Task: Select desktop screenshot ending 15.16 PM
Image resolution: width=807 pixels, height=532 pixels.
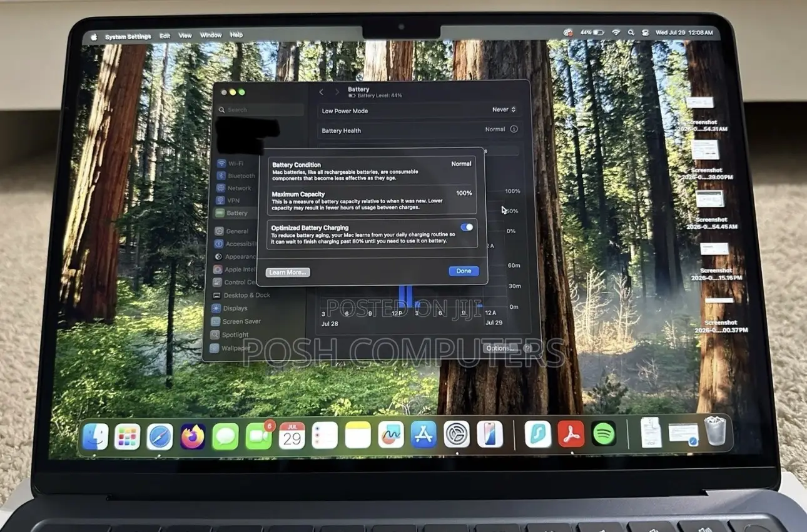Action: pos(715,261)
